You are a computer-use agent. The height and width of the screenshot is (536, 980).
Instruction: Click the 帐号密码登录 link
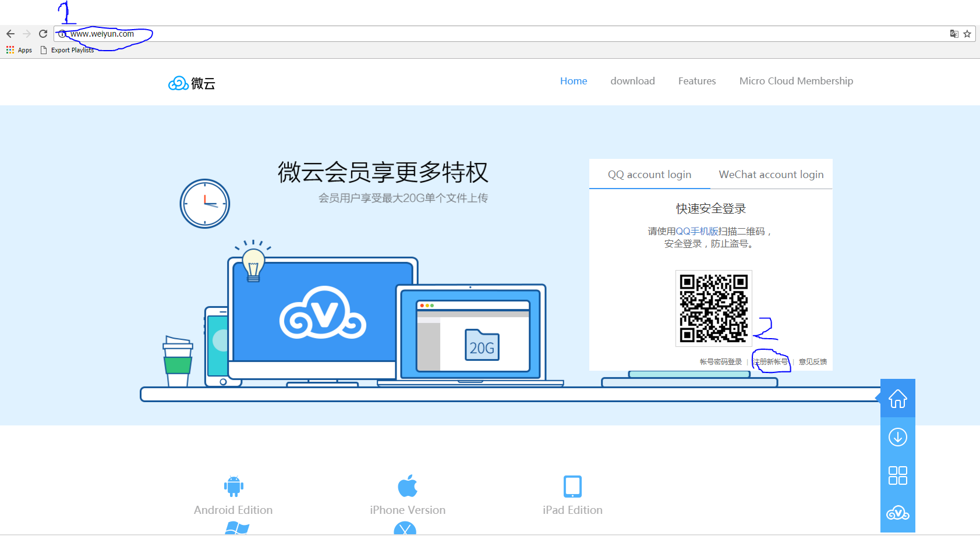click(721, 362)
